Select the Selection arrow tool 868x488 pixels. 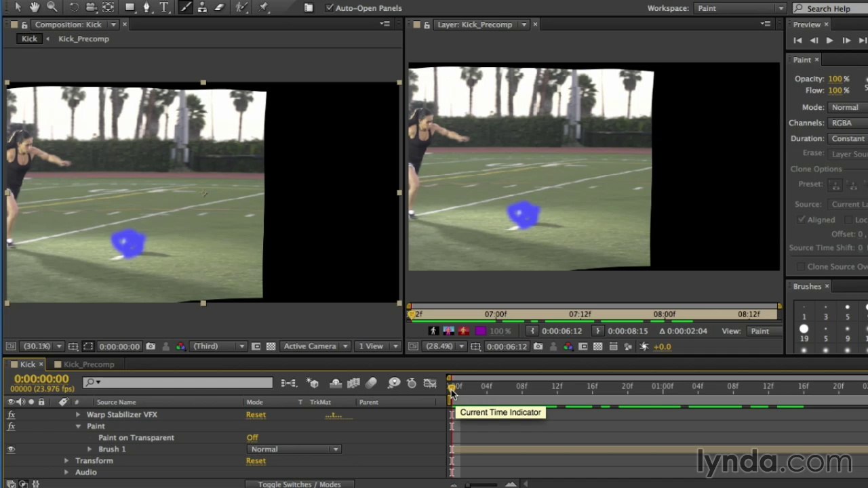18,7
